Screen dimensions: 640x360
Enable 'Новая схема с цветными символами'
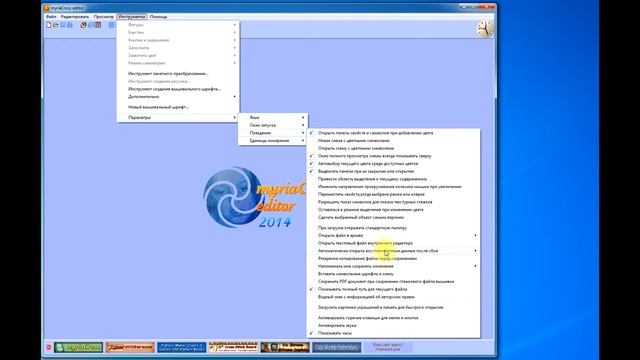click(393, 140)
